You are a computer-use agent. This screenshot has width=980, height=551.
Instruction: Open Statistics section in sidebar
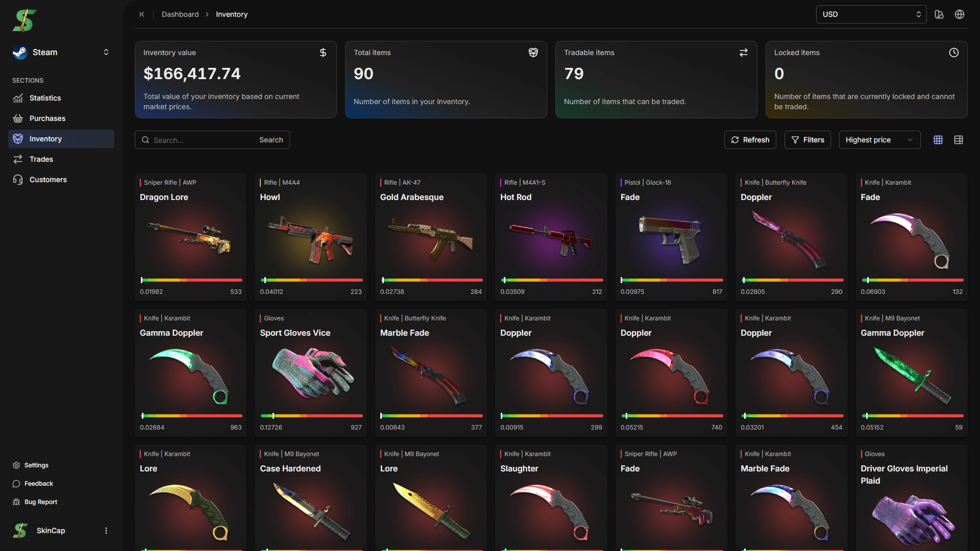pos(61,98)
